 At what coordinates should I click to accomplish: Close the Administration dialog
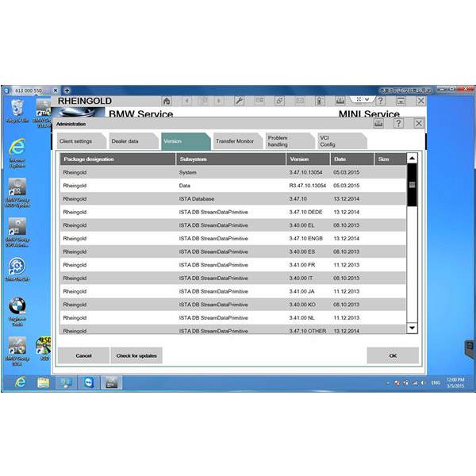click(419, 124)
